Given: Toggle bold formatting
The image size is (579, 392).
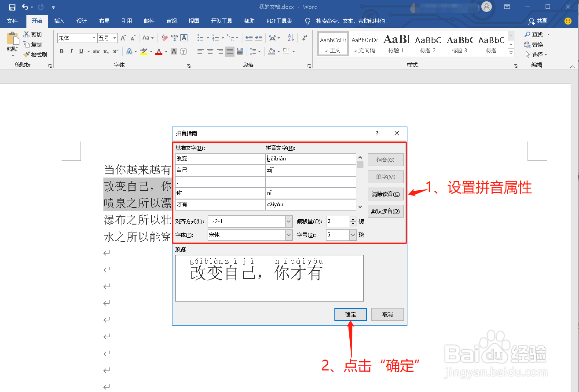Looking at the screenshot, I should tap(62, 51).
